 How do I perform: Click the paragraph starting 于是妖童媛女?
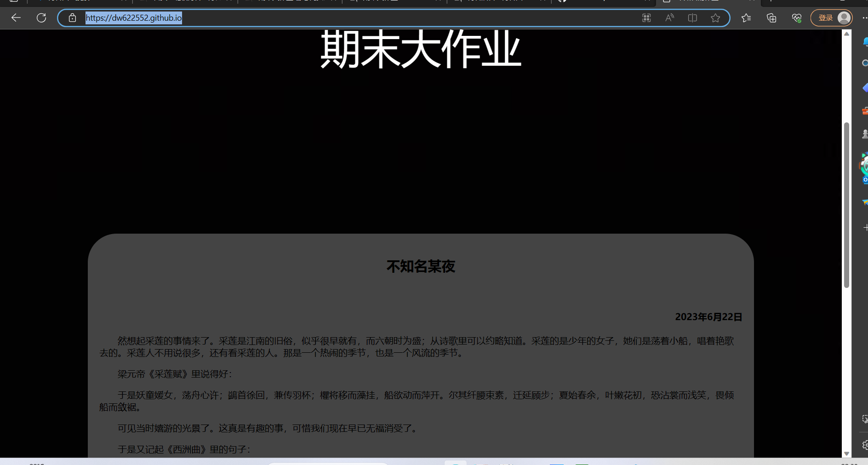(x=417, y=401)
